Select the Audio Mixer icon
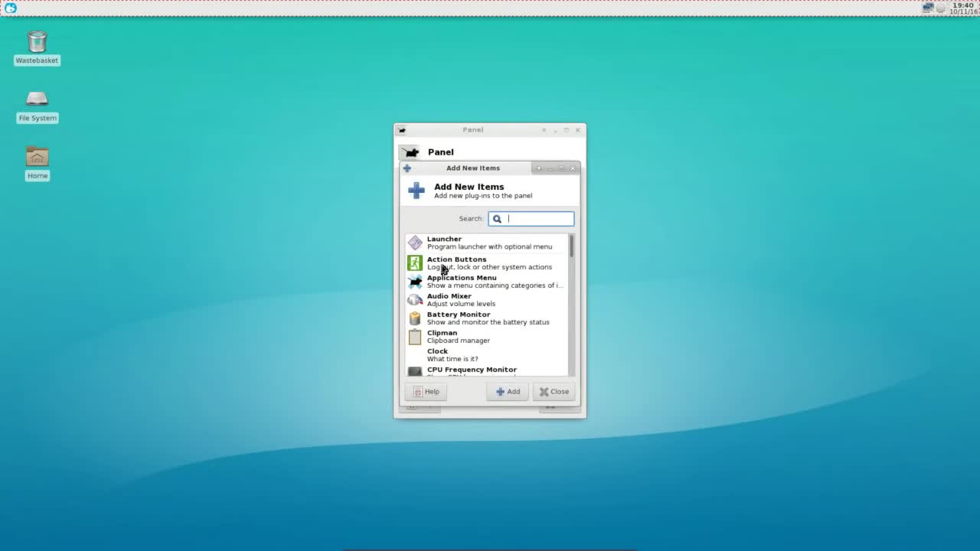The height and width of the screenshot is (551, 980). (x=414, y=300)
